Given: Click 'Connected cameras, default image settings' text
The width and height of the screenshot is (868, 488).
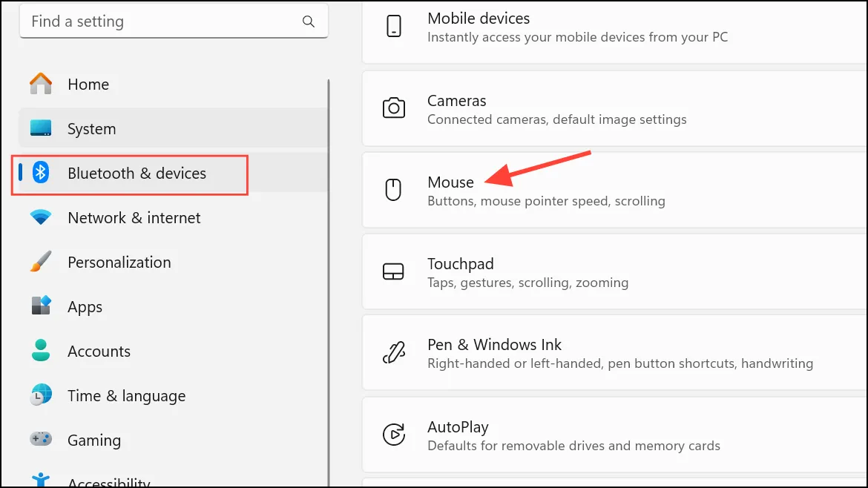Looking at the screenshot, I should [557, 119].
